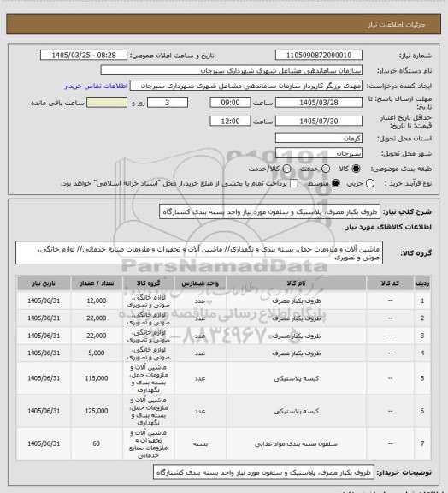This screenshot has height=493, width=448.
Task: Click سلفون بسته بندی مواد غذایی cell
Action: coord(296,444)
